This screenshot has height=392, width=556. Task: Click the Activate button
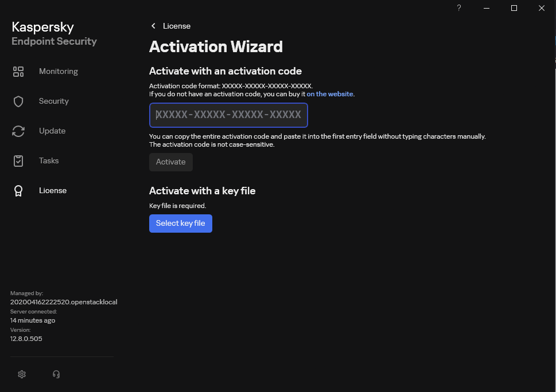tap(171, 162)
